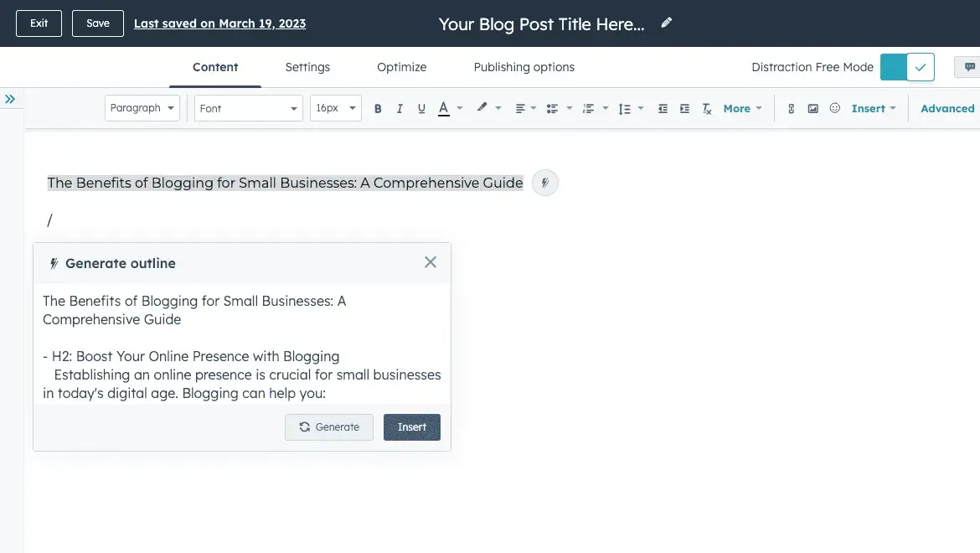Switch to the Settings tab
This screenshot has height=553, width=980.
[x=307, y=67]
